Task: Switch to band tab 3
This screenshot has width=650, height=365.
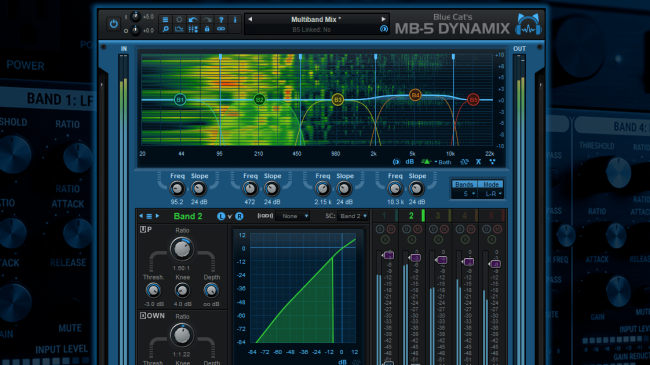Action: click(x=438, y=216)
